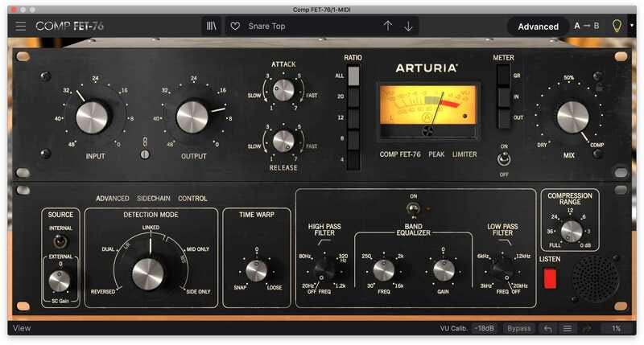Viewport: 644px width, 345px height.
Task: Open undo history list icon
Action: 568,328
